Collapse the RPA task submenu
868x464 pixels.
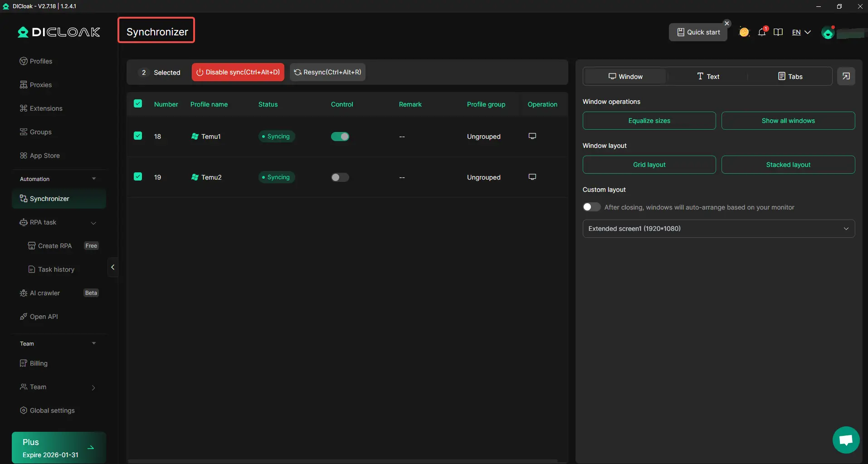(93, 223)
